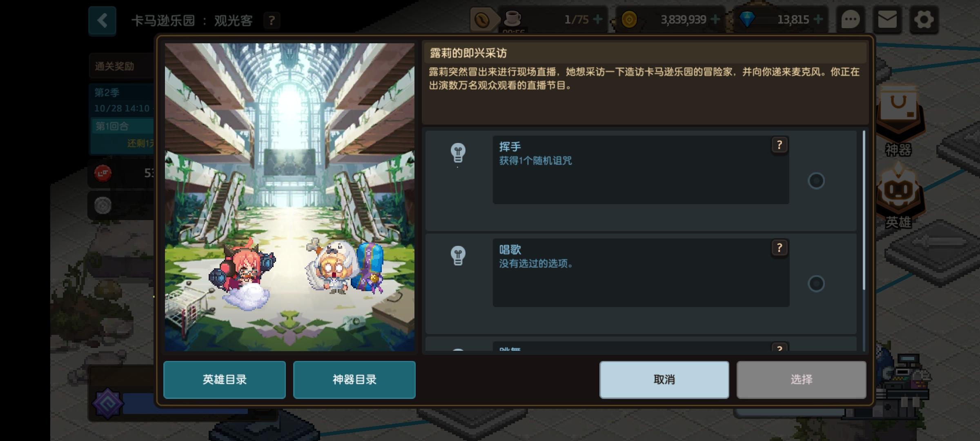
Task: Add gold coins with the plus icon
Action: (x=715, y=19)
